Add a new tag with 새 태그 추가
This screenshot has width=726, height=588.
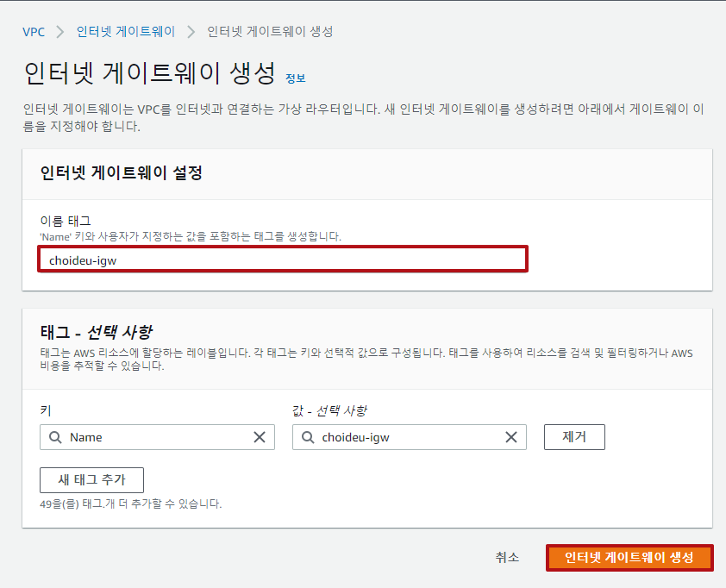pyautogui.click(x=91, y=480)
